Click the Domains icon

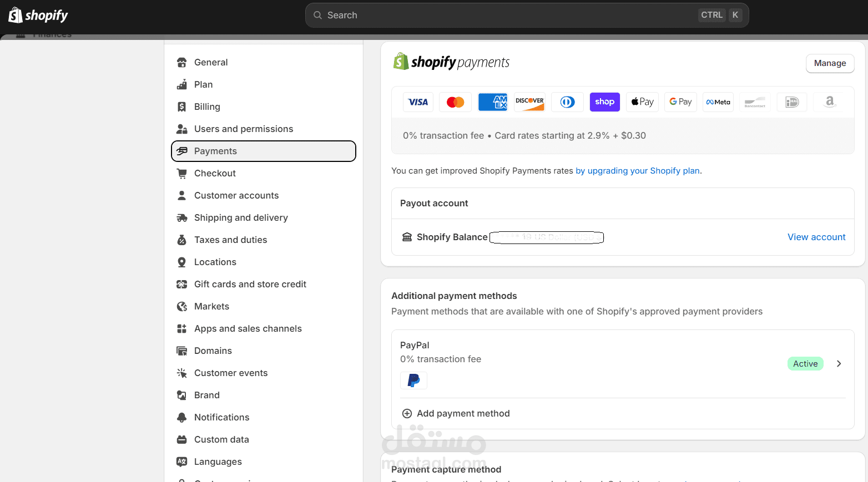coord(181,351)
